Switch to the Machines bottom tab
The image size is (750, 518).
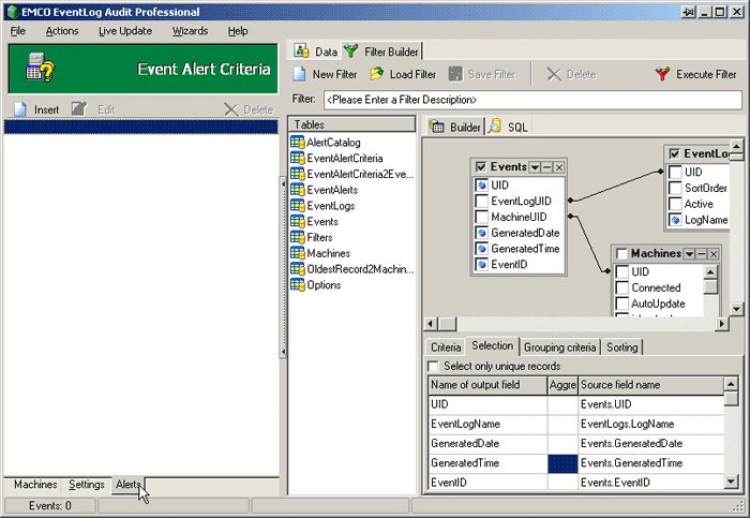coord(35,485)
